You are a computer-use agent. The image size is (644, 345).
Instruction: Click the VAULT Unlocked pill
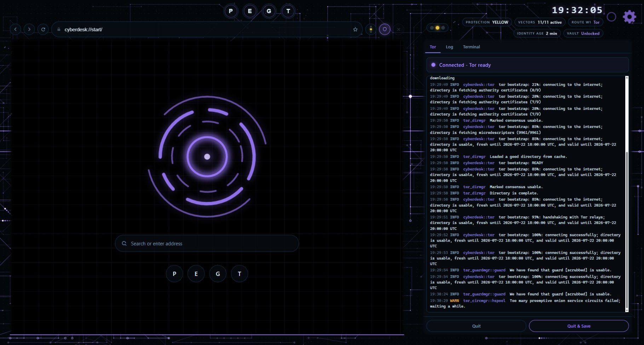tap(583, 33)
